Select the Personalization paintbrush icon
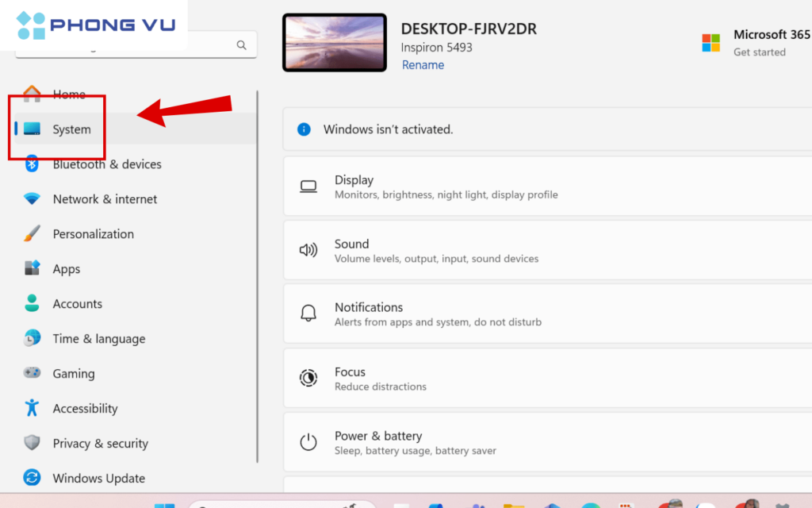Image resolution: width=812 pixels, height=508 pixels. pos(32,234)
